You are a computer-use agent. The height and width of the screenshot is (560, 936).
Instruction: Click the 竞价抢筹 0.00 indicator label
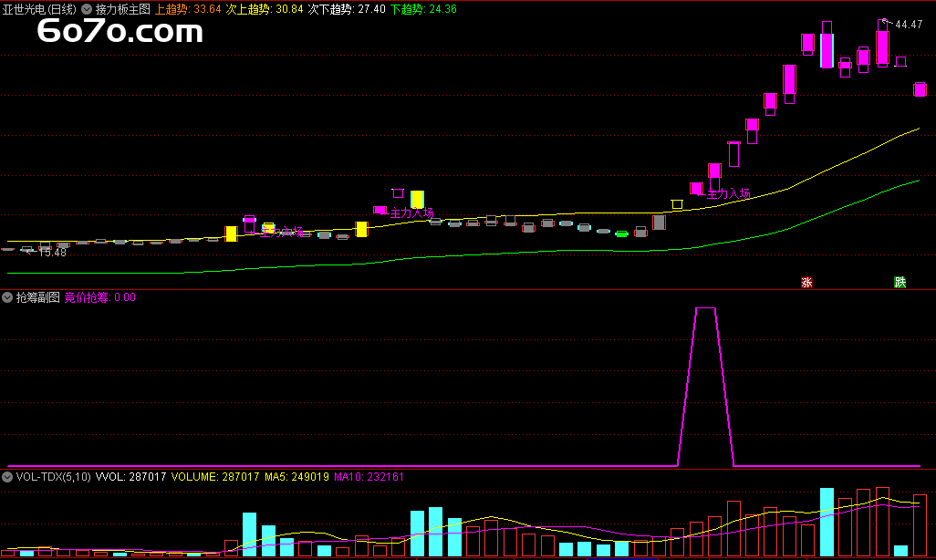[99, 297]
